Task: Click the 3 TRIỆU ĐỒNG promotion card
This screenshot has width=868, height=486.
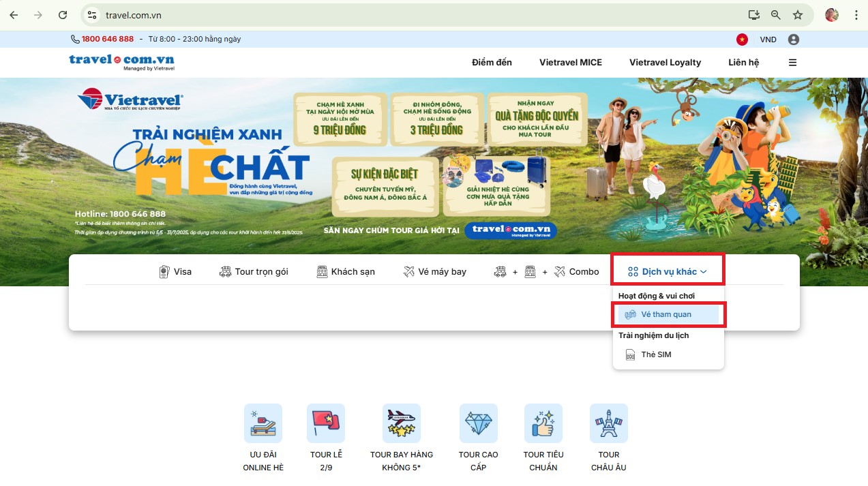Action: pyautogui.click(x=436, y=119)
